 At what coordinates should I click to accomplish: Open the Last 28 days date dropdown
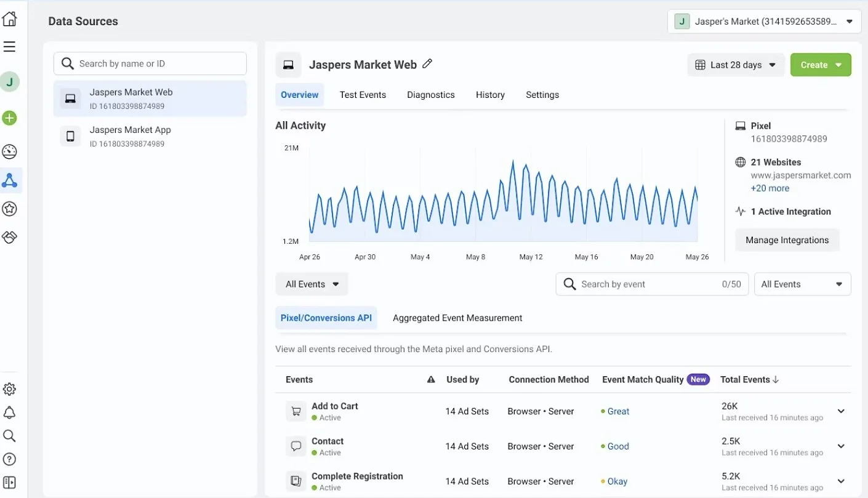click(736, 65)
